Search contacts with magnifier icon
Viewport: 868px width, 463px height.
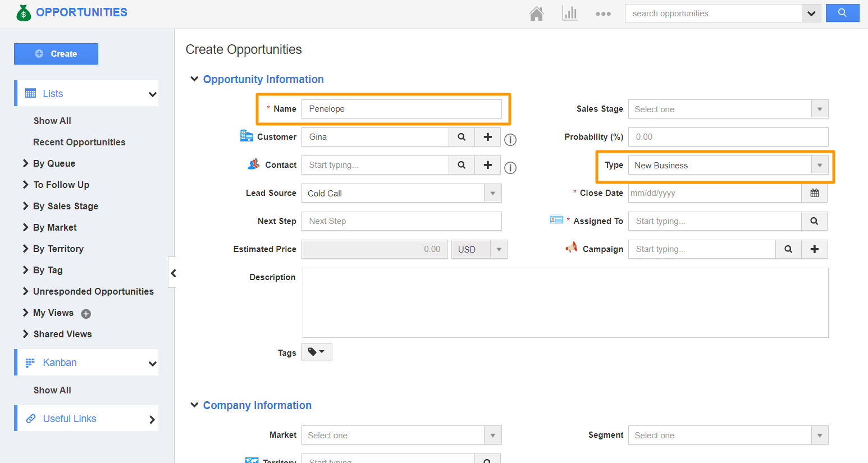[x=462, y=165]
